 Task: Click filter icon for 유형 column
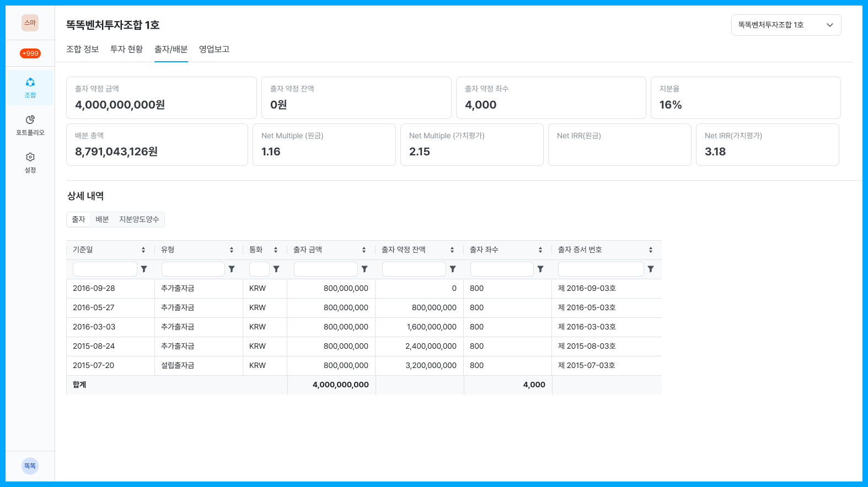pos(232,269)
